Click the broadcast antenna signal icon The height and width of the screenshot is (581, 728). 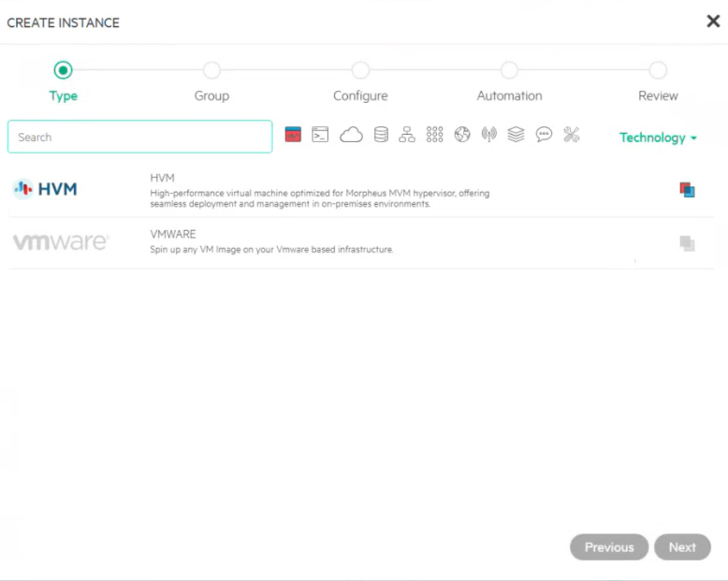point(488,135)
